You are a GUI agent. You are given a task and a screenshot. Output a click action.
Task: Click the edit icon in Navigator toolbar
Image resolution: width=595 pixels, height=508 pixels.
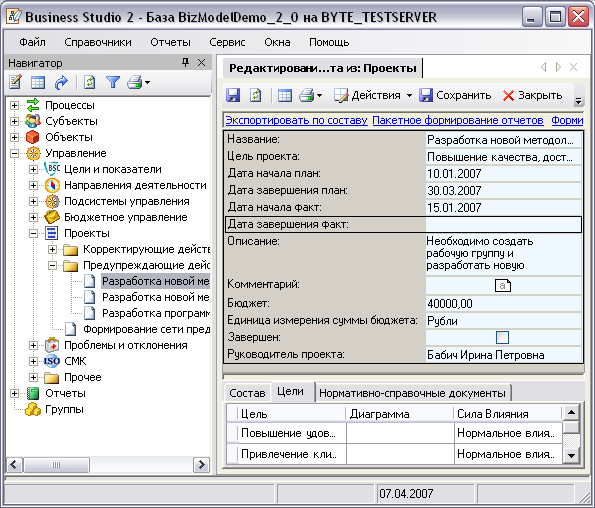click(x=16, y=82)
